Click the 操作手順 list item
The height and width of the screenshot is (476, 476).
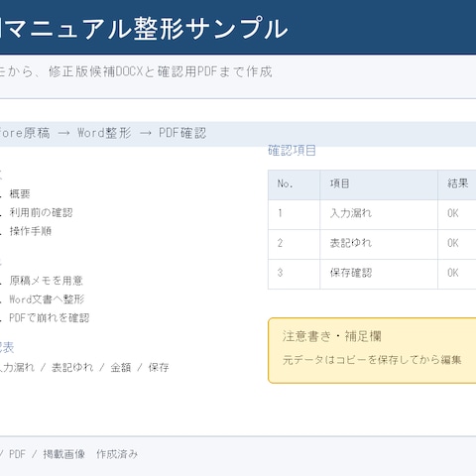(31, 231)
